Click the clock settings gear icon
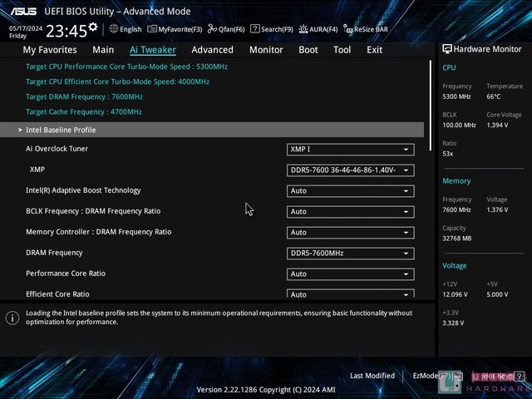 [x=92, y=27]
